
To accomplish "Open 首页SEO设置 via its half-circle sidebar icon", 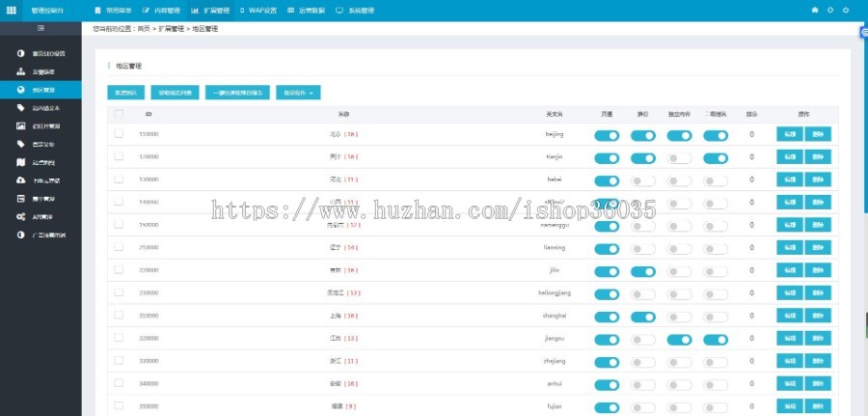I will pos(21,54).
